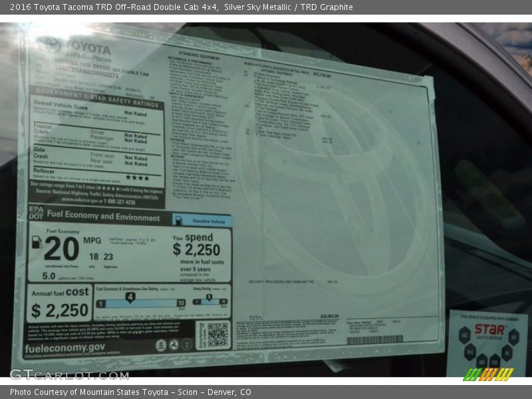The image size is (532, 399).
Task: Click the Side Crash label
Action: click(41, 153)
